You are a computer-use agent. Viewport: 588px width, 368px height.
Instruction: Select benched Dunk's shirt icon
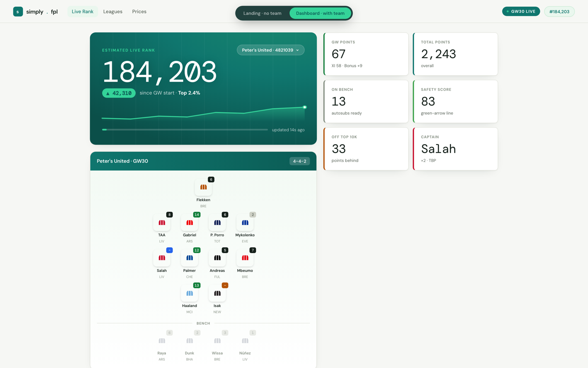(189, 341)
